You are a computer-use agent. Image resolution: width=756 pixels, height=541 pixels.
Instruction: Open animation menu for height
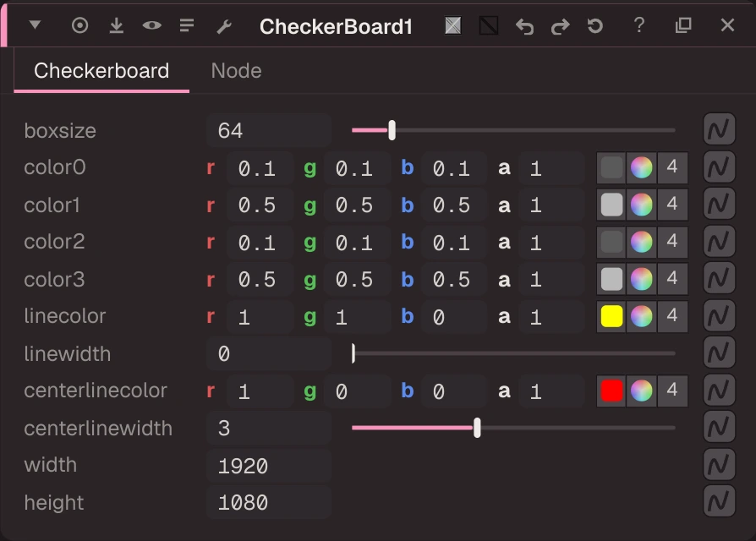pyautogui.click(x=719, y=501)
